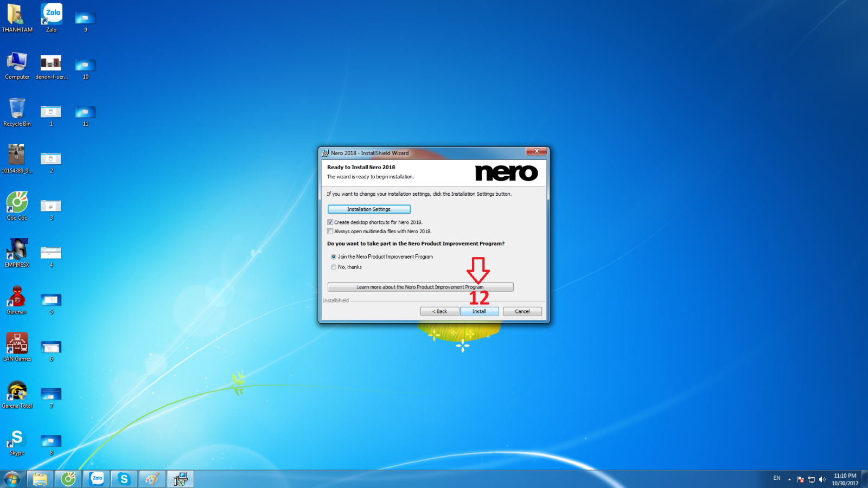
Task: Open Skype from the taskbar
Action: 124,479
